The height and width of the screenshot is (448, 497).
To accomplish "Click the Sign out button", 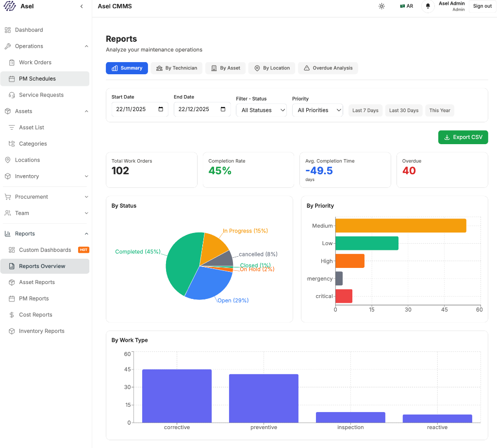I will tap(482, 6).
